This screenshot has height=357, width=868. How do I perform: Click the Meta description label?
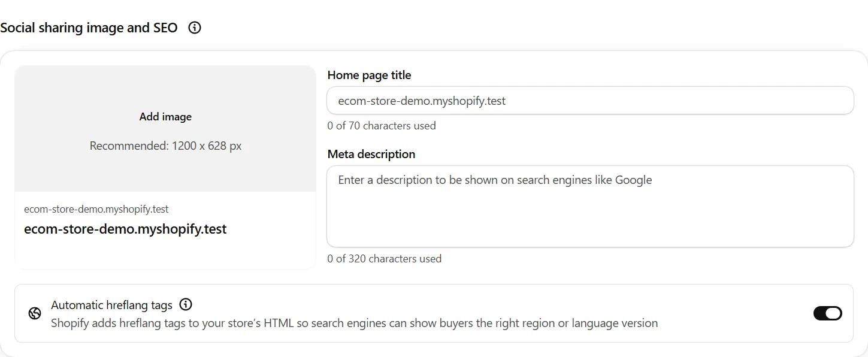pyautogui.click(x=371, y=154)
